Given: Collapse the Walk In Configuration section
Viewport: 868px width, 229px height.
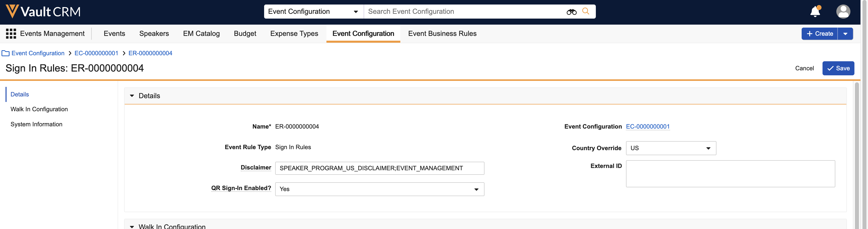Looking at the screenshot, I should point(132,226).
